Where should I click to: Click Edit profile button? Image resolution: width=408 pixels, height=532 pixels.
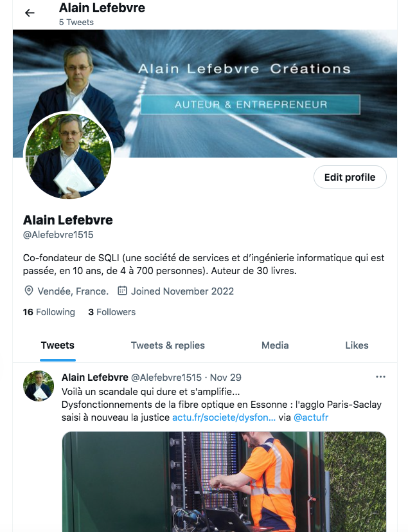(350, 177)
